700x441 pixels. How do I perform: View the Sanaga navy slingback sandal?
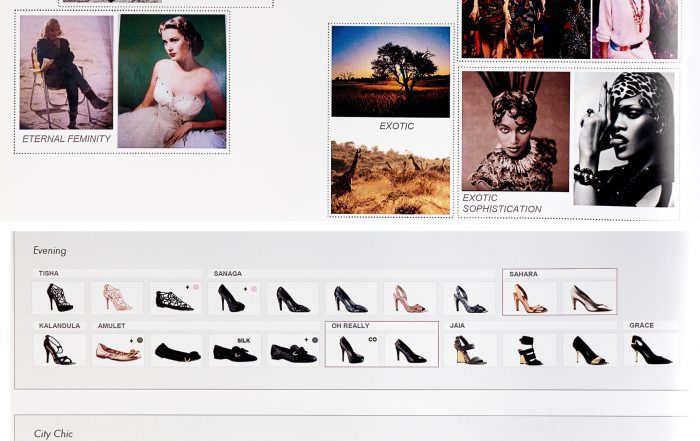(469, 298)
